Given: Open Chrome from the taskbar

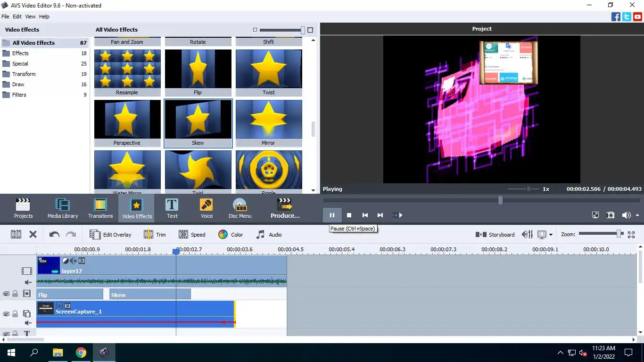Looking at the screenshot, I should 81,352.
